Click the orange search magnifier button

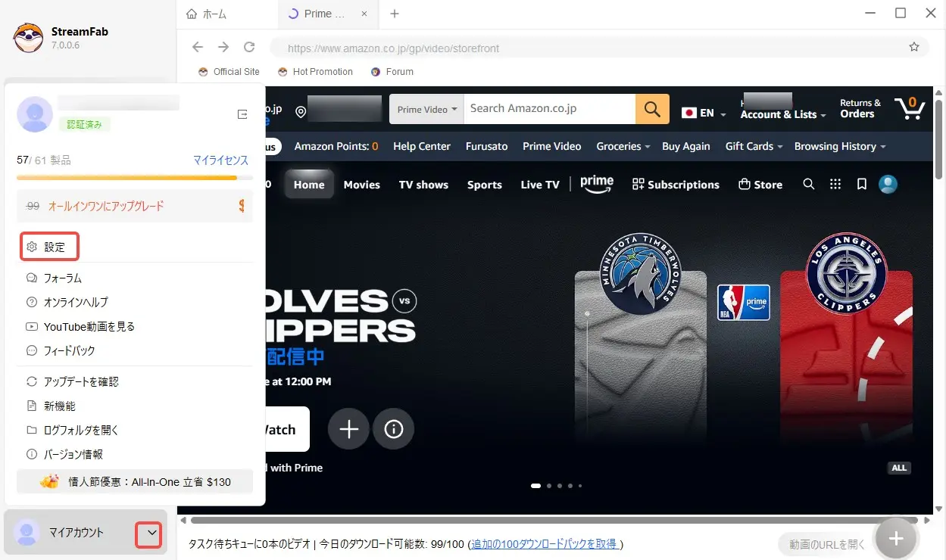pos(652,109)
